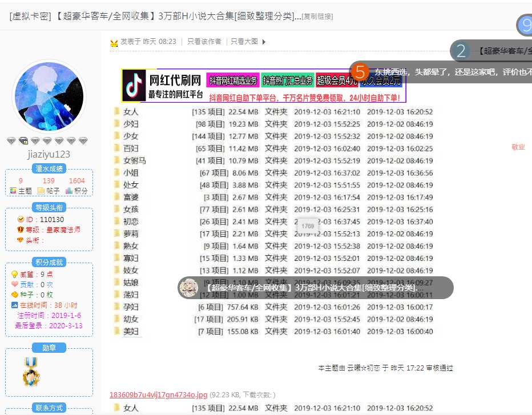532x415 pixels.
Task: Click the 积分成就 panel header
Action: click(49, 262)
